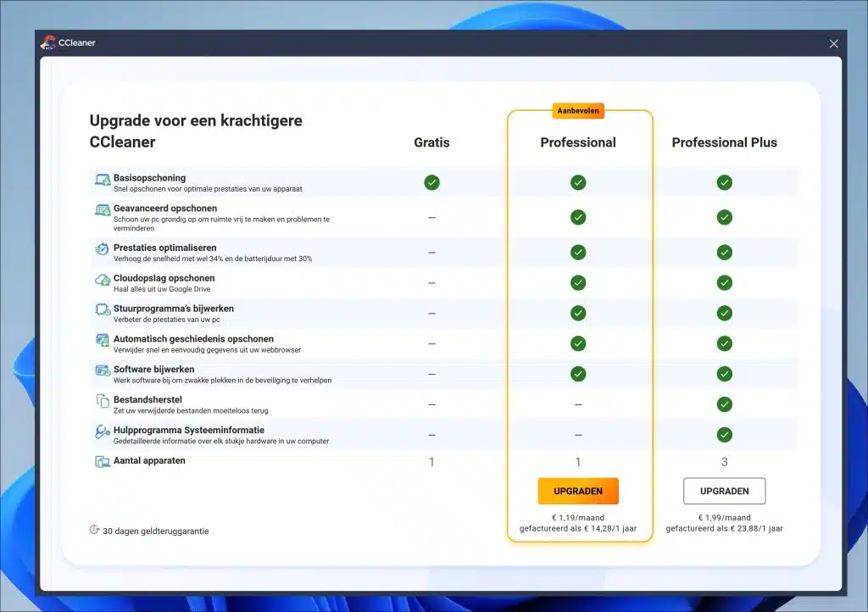Click Professional checkmark for Software bijwerken
The height and width of the screenshot is (612, 868).
(x=578, y=374)
